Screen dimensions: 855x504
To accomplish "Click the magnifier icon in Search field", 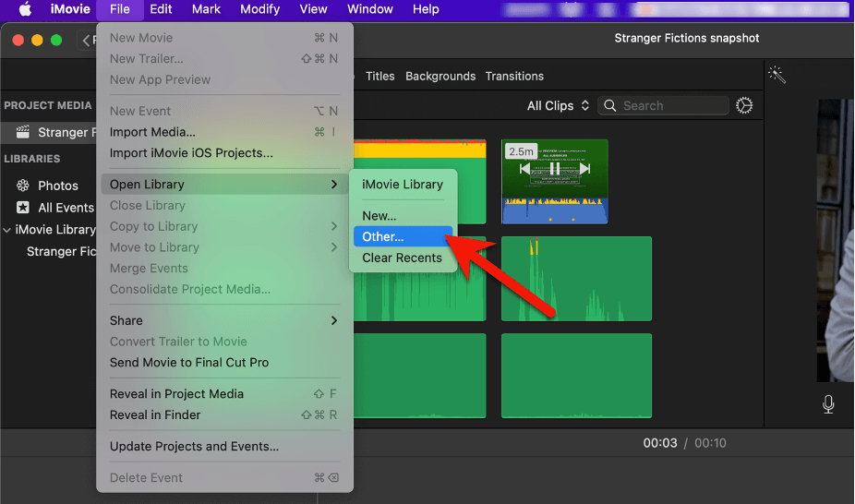I will click(x=610, y=106).
